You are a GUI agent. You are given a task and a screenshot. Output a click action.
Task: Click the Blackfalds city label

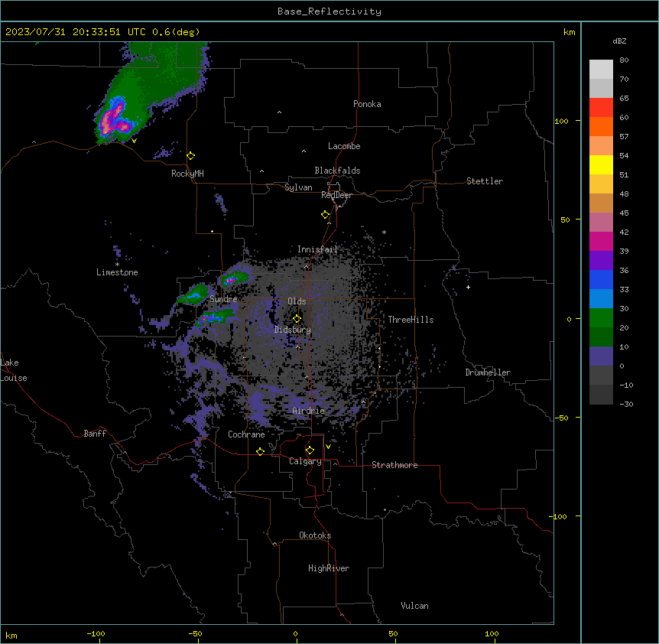337,171
